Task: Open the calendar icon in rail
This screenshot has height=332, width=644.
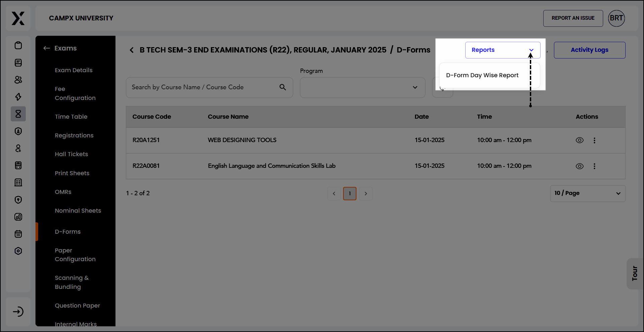Action: point(18,234)
